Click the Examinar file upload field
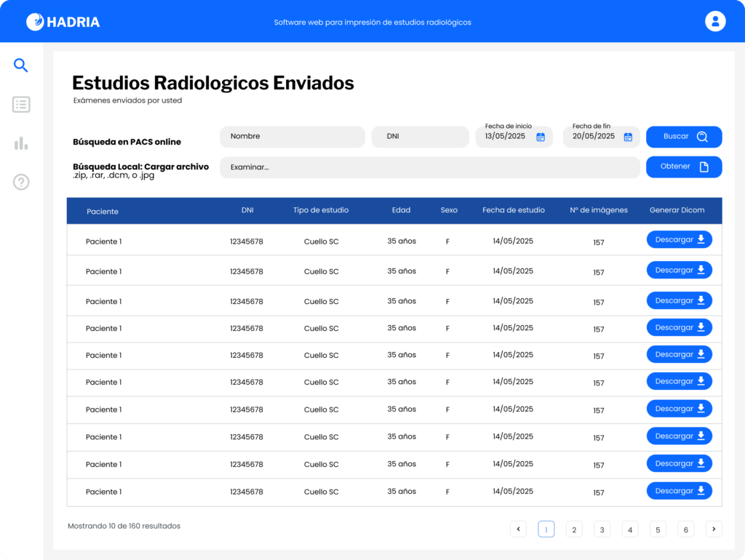 pyautogui.click(x=430, y=167)
